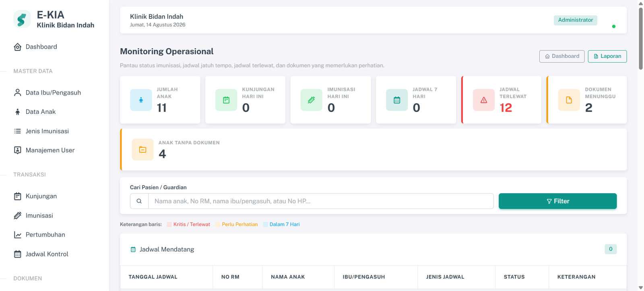
Task: Click the teal Filter button
Action: point(557,201)
